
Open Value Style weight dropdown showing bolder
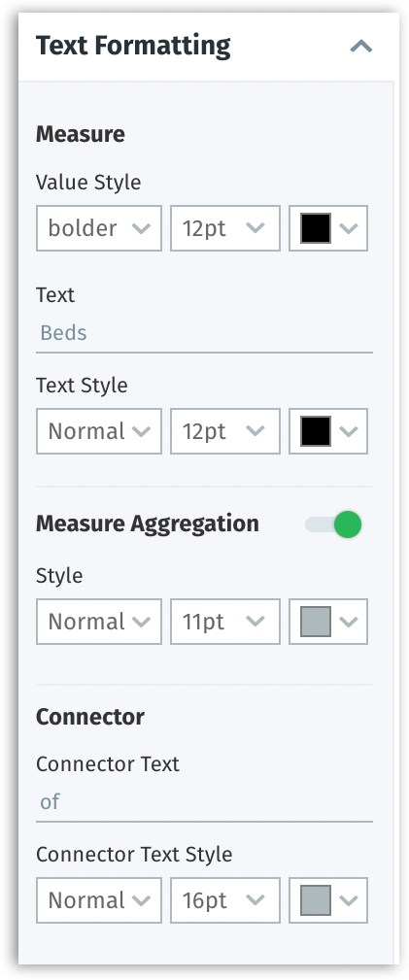click(99, 228)
